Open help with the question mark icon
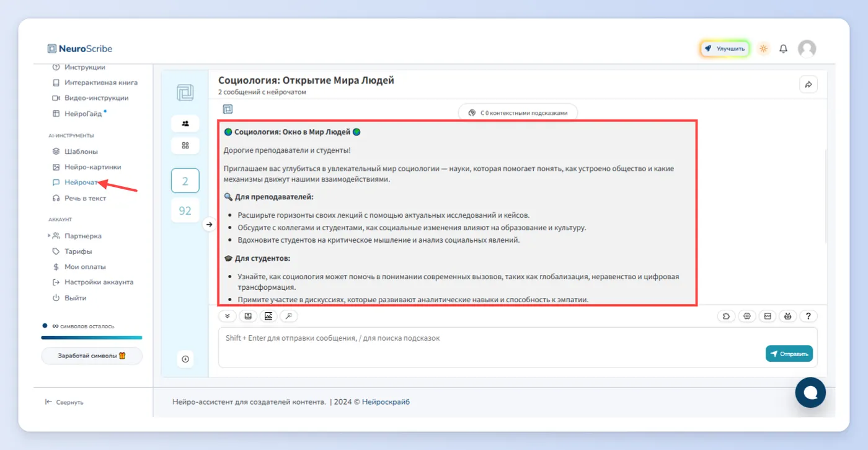Image resolution: width=868 pixels, height=450 pixels. 808,316
